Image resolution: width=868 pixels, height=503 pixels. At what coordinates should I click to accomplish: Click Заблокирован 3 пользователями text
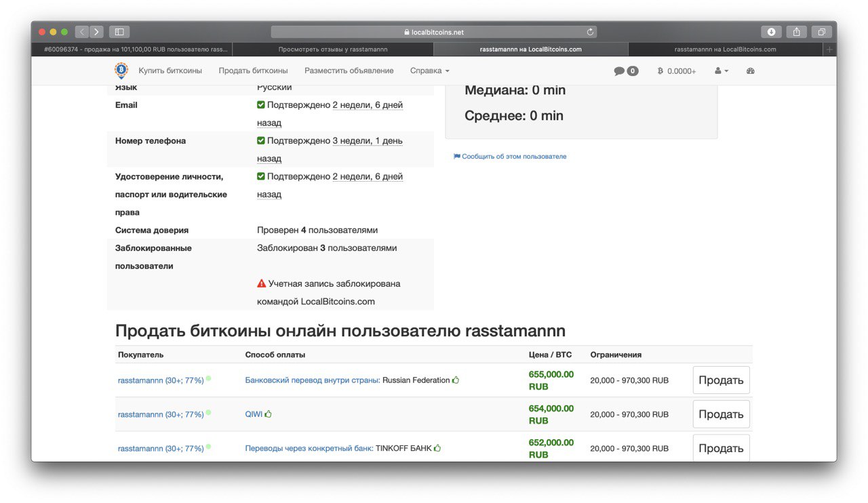click(327, 248)
